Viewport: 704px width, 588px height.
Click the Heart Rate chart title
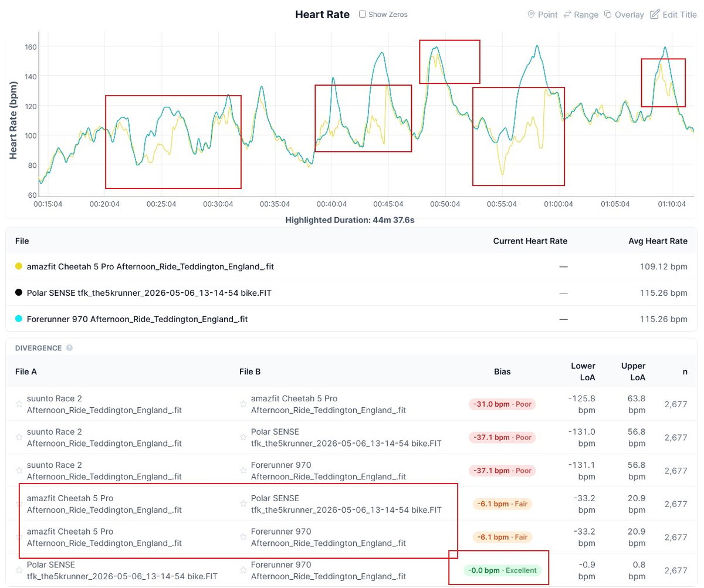tap(322, 14)
